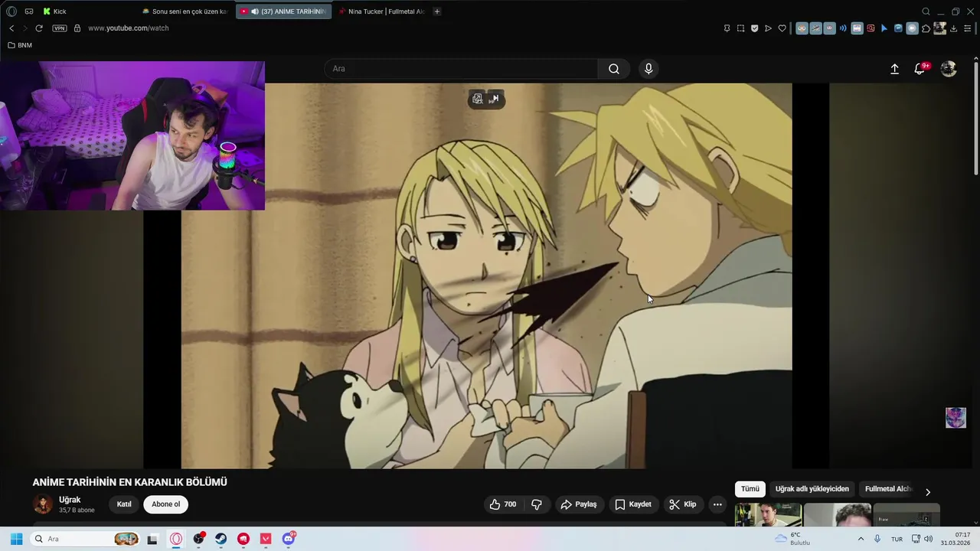Show more chips with right chevron
980x551 pixels.
[x=928, y=492]
